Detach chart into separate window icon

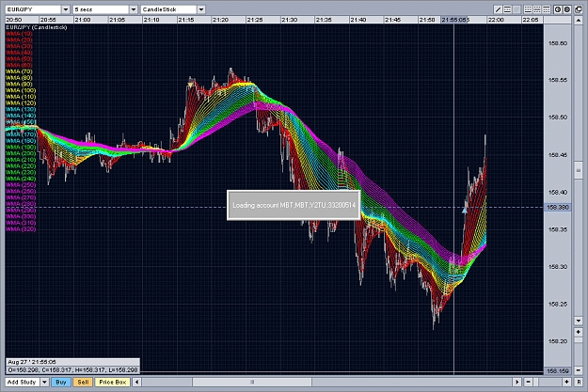pos(578,9)
